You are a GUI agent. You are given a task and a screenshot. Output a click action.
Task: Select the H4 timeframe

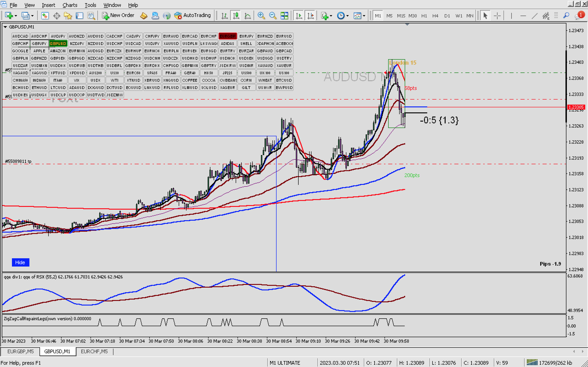point(435,16)
